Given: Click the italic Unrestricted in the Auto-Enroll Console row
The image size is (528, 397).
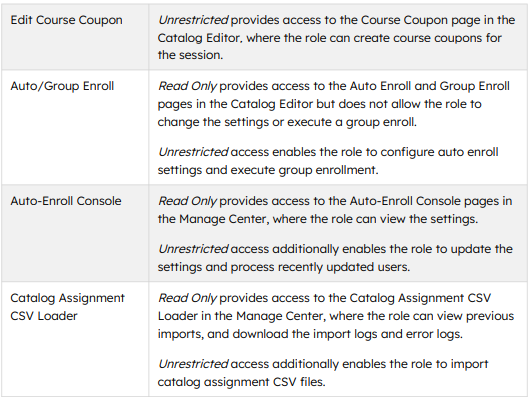Looking at the screenshot, I should [193, 249].
